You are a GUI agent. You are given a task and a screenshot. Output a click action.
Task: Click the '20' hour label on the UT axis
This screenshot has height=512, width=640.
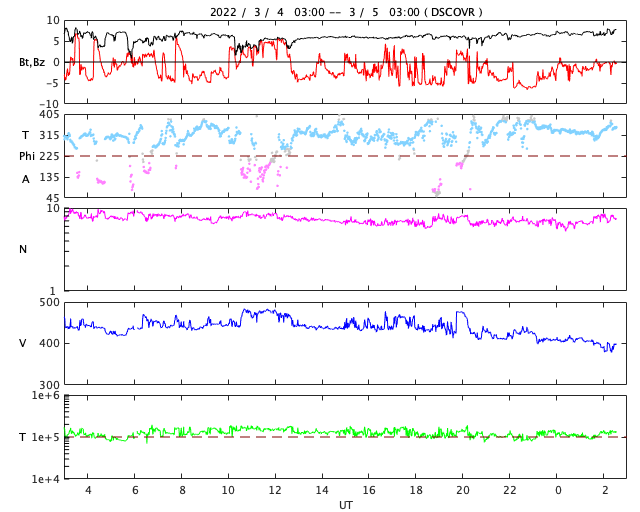click(x=463, y=490)
